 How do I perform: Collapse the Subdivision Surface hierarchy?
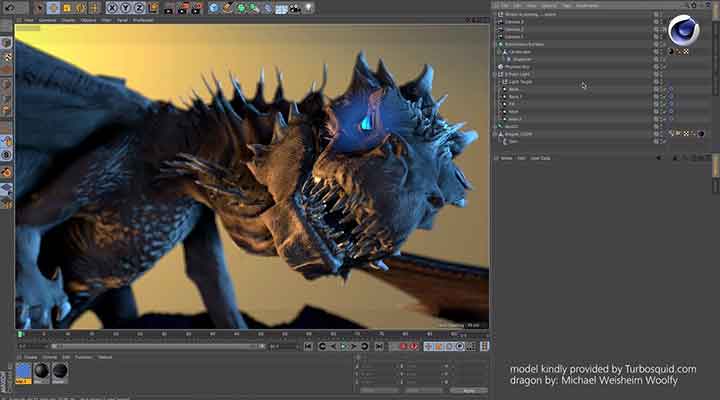[x=496, y=44]
